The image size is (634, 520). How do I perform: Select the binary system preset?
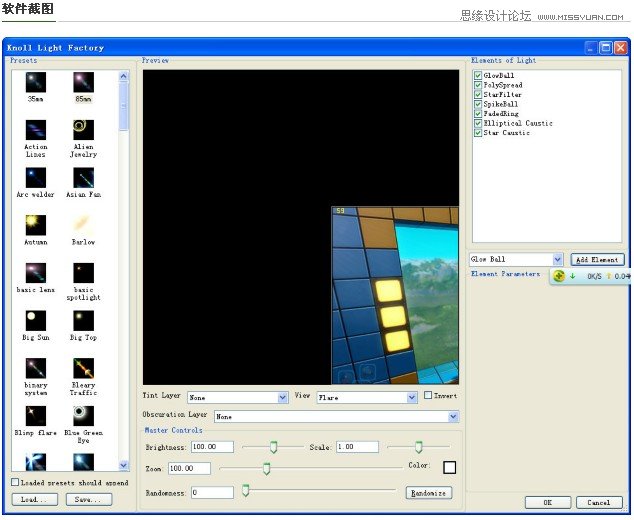coord(36,368)
